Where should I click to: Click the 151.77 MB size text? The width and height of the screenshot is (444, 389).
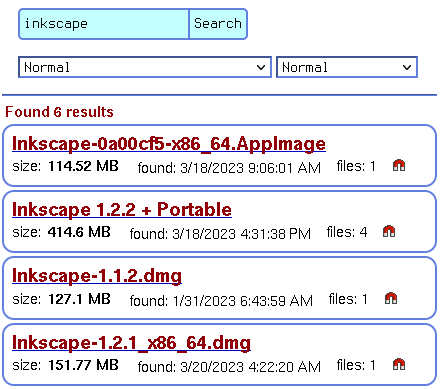click(x=83, y=365)
